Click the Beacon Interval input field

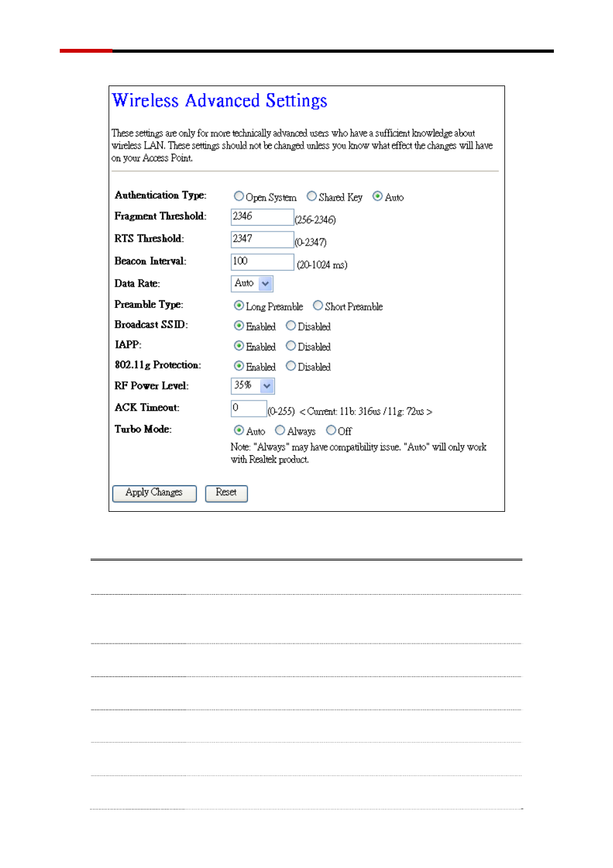pos(262,262)
